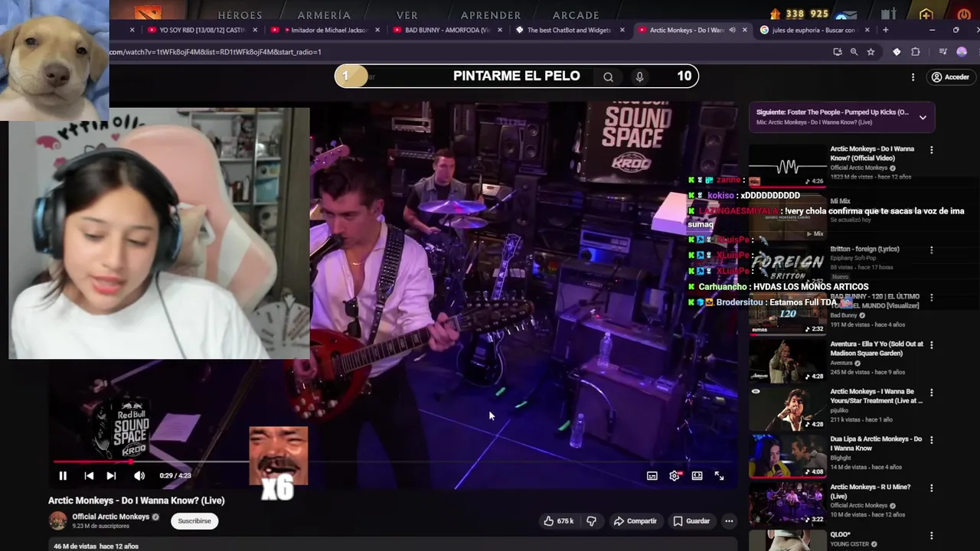Bookmark this page with star icon
980x551 pixels.
[871, 52]
